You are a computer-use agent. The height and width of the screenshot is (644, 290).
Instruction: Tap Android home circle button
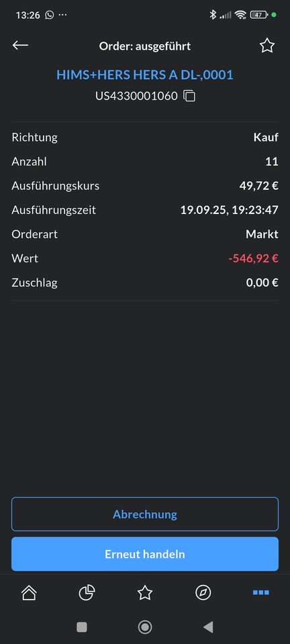[145, 627]
